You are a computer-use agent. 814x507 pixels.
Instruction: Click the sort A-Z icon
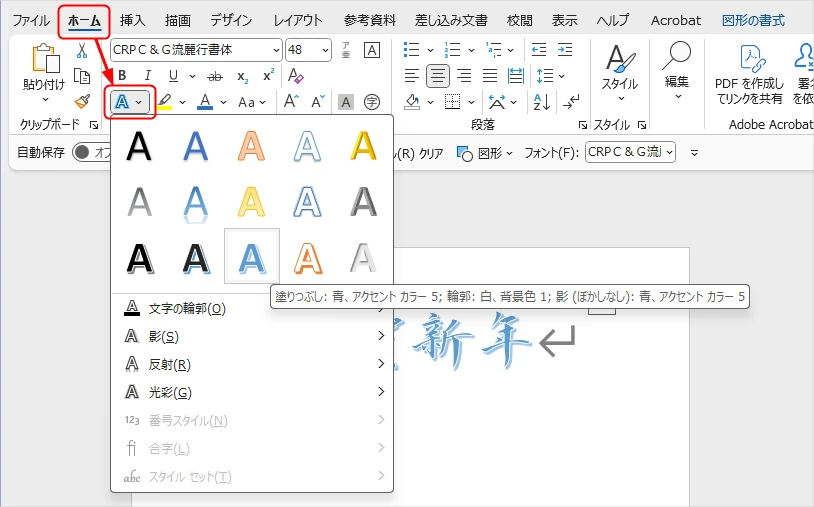[x=541, y=102]
